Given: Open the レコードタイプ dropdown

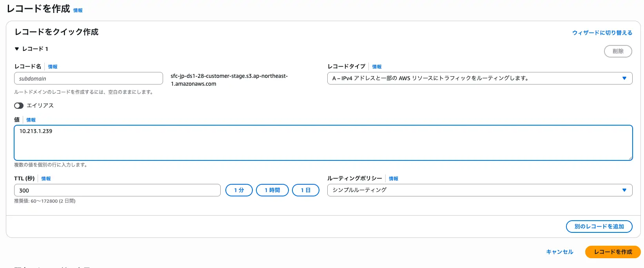Looking at the screenshot, I should (479, 78).
